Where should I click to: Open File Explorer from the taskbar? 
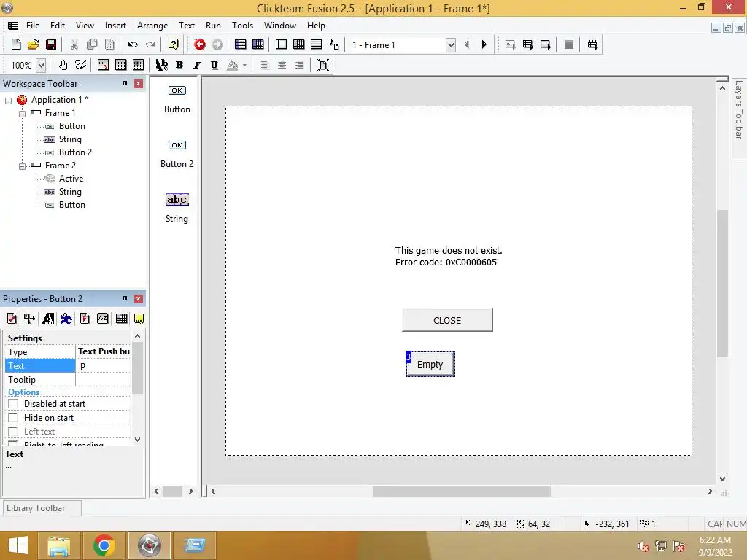[58, 545]
